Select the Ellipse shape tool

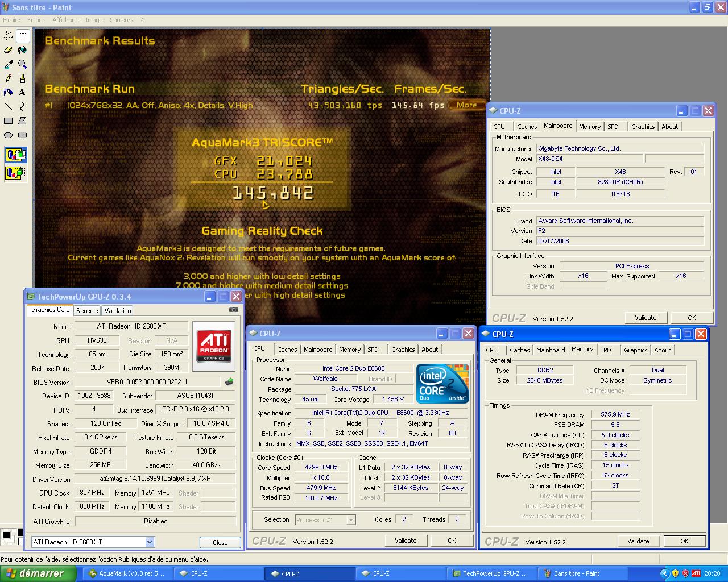pyautogui.click(x=9, y=135)
